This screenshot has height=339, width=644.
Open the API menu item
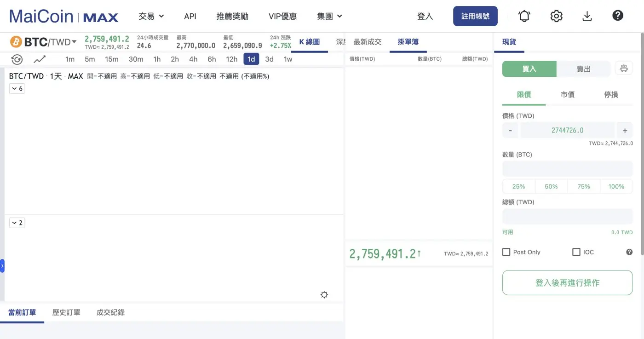pyautogui.click(x=190, y=16)
